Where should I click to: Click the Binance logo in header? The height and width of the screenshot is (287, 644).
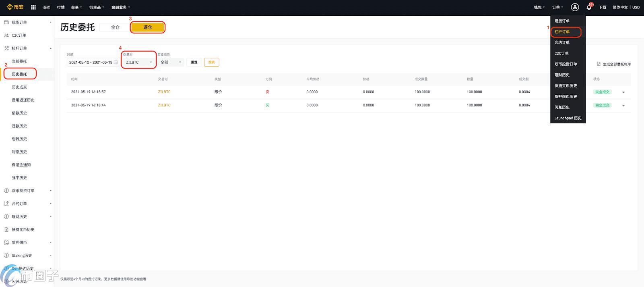pos(15,7)
